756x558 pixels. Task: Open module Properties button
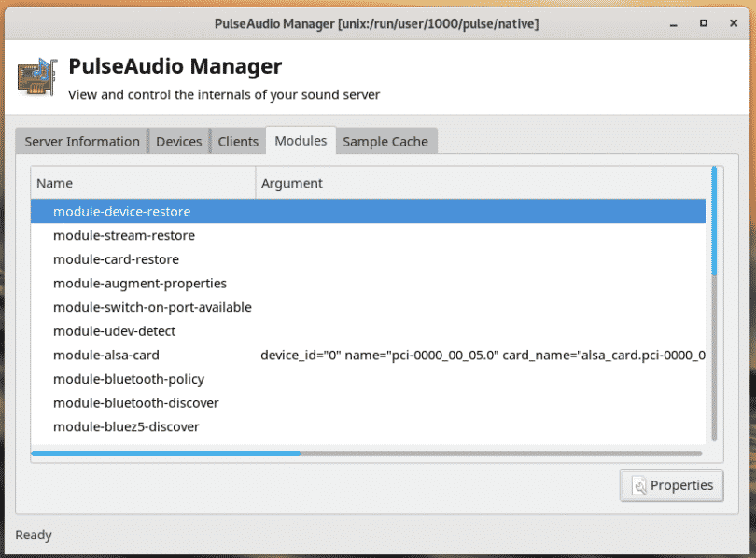pyautogui.click(x=672, y=486)
